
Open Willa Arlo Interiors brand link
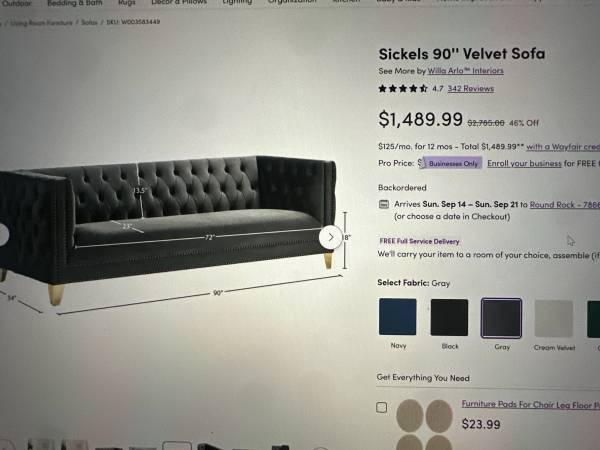click(465, 71)
